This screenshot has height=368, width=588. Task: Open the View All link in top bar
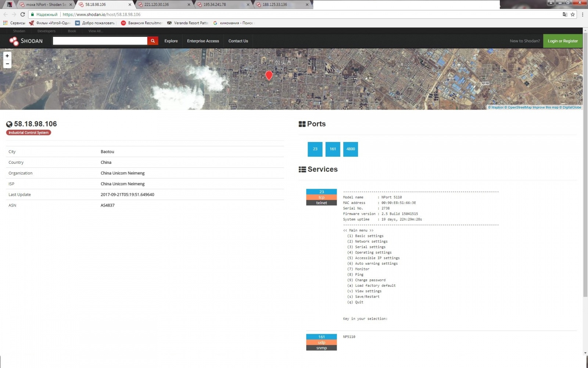(x=96, y=31)
